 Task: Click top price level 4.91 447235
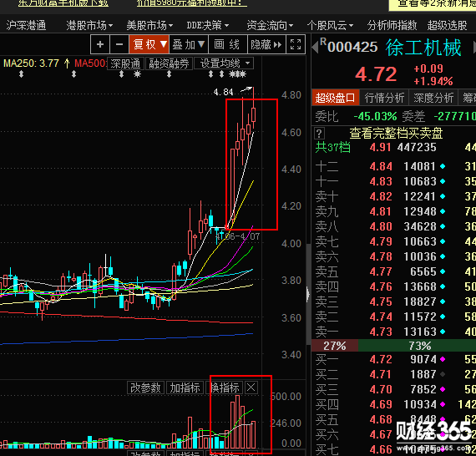[x=403, y=147]
